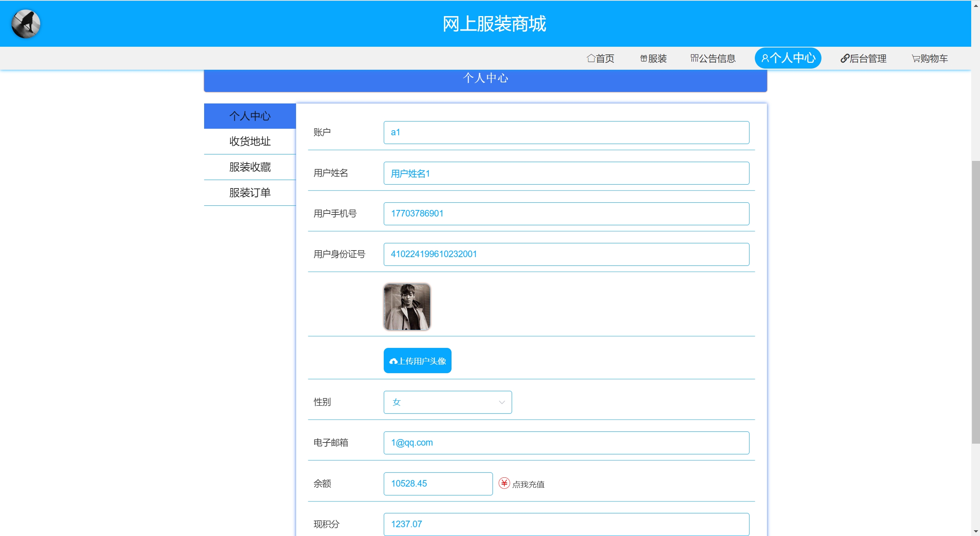This screenshot has width=980, height=536.
Task: Click the link icon beside 后台管理
Action: click(844, 58)
